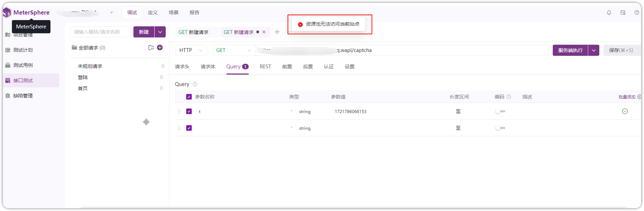Open string type dropdown in empty row

point(305,128)
